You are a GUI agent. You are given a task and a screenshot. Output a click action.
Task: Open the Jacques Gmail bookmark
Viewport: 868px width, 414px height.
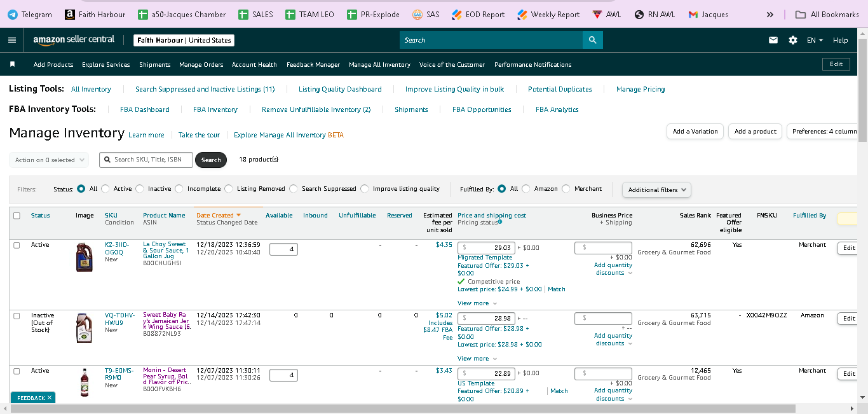(x=709, y=14)
